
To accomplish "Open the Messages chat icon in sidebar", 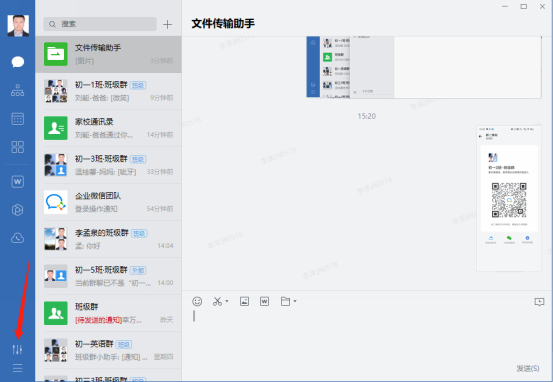I will coord(18,62).
